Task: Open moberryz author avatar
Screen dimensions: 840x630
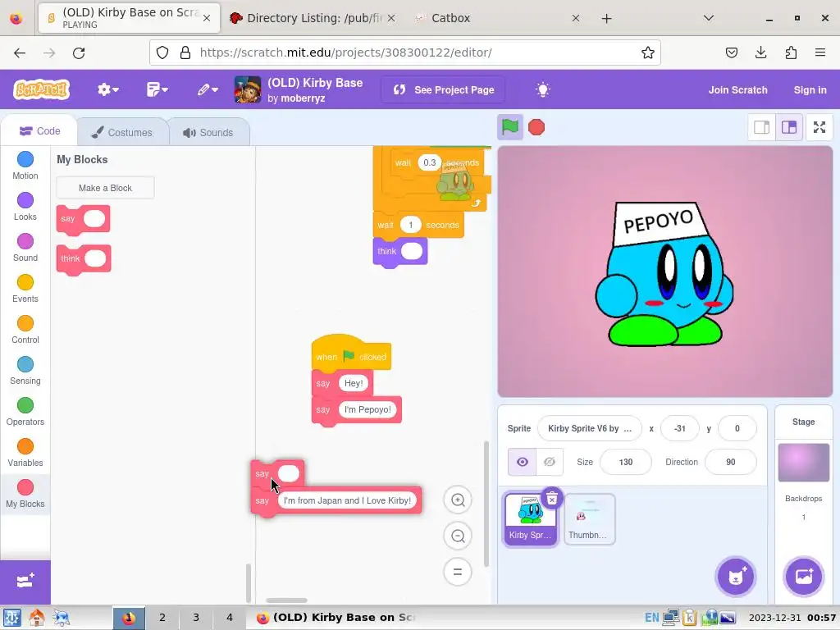Action: point(248,89)
